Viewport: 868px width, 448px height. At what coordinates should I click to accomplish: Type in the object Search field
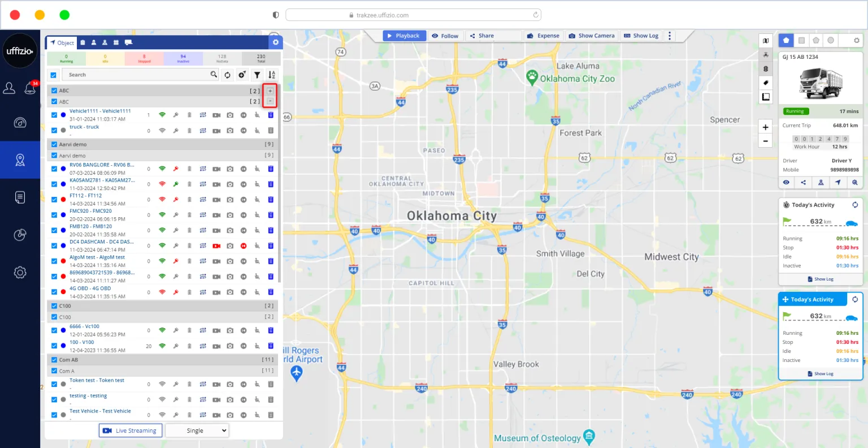pos(136,75)
